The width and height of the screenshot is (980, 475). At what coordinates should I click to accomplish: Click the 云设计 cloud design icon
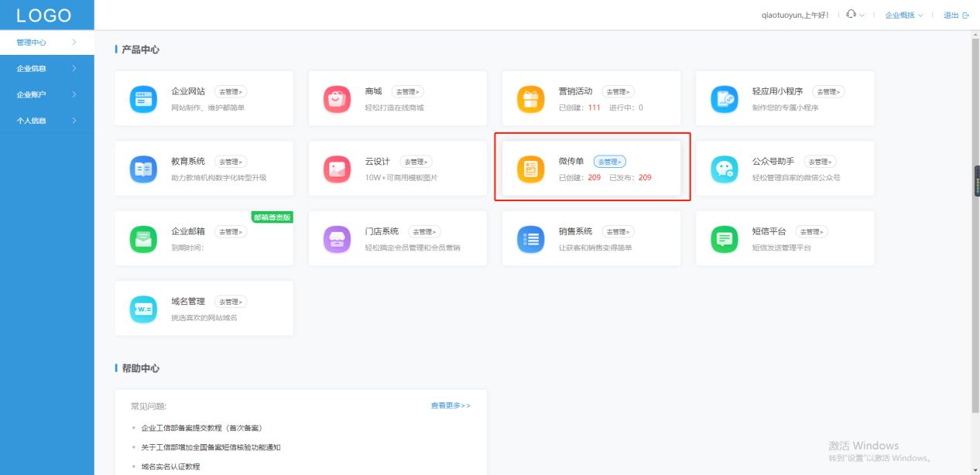tap(336, 169)
